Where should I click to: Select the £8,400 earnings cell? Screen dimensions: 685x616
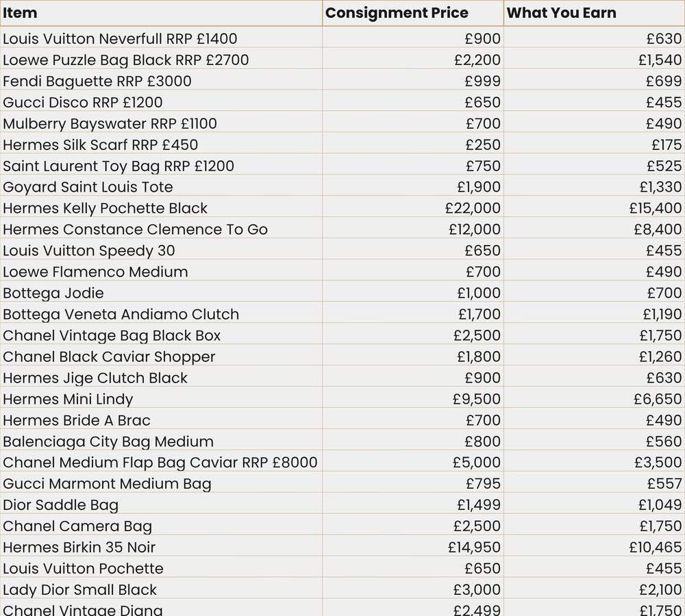[x=658, y=229]
